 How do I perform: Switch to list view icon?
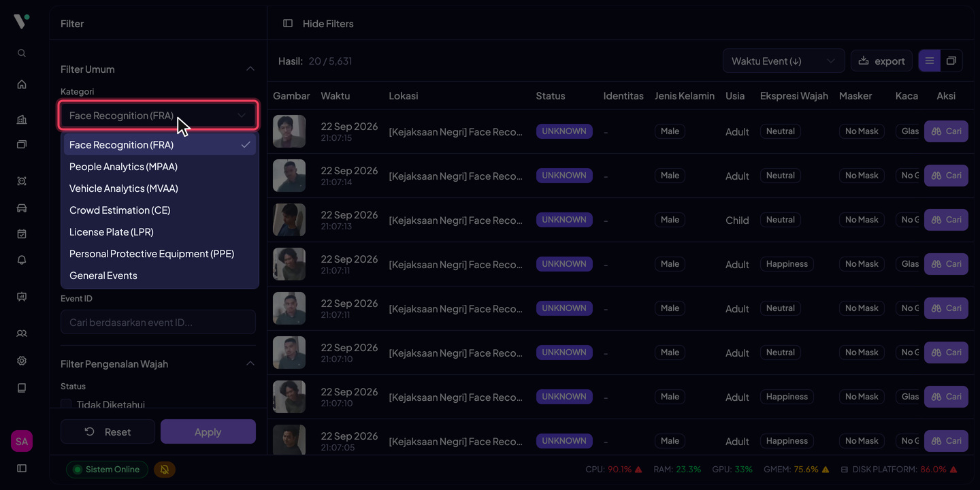[930, 61]
